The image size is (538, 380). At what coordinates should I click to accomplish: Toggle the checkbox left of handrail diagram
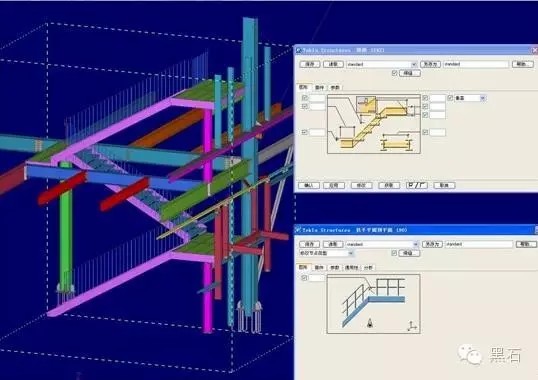[304, 278]
